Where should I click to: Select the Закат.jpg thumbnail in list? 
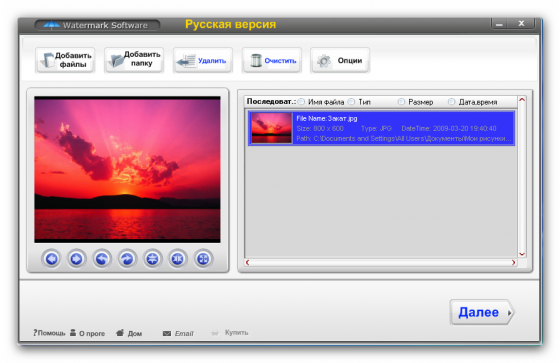pos(271,128)
